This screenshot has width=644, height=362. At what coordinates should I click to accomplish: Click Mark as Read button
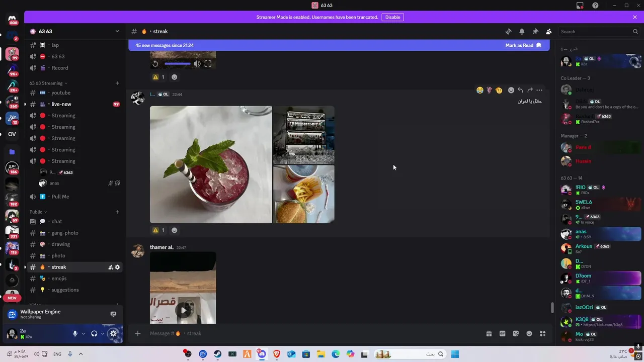523,45
